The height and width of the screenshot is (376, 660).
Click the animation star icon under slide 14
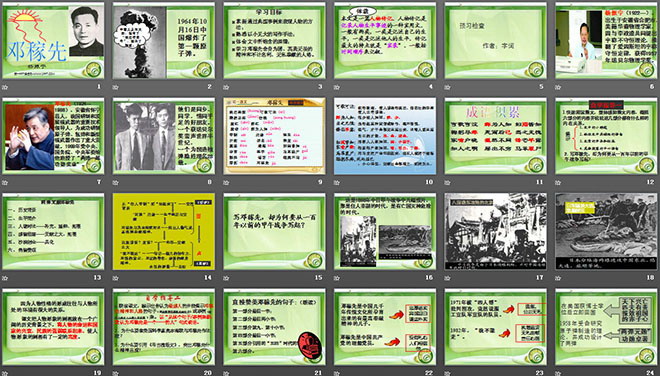(x=116, y=278)
